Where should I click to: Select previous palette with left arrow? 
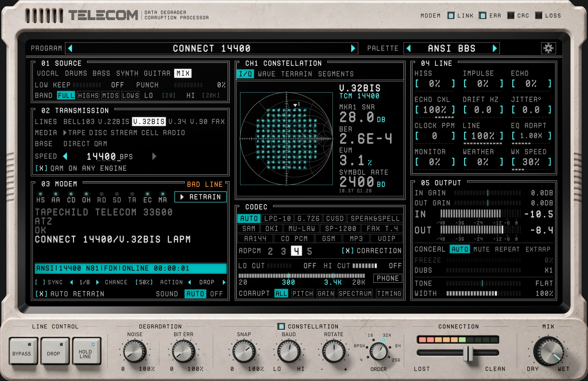pos(408,48)
